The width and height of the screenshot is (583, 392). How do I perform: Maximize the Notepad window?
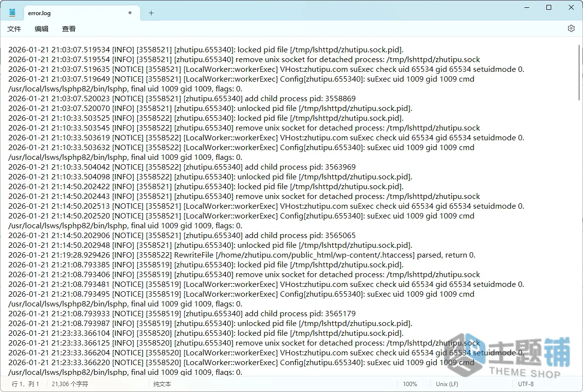549,7
